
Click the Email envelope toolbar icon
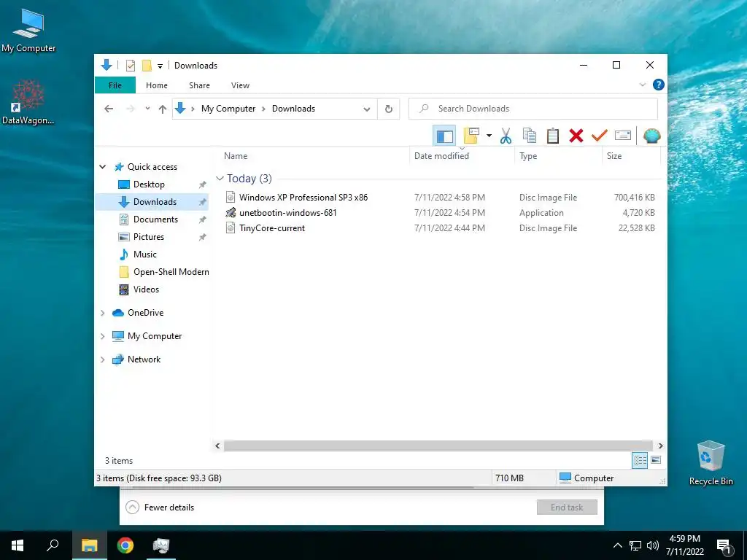coord(623,136)
